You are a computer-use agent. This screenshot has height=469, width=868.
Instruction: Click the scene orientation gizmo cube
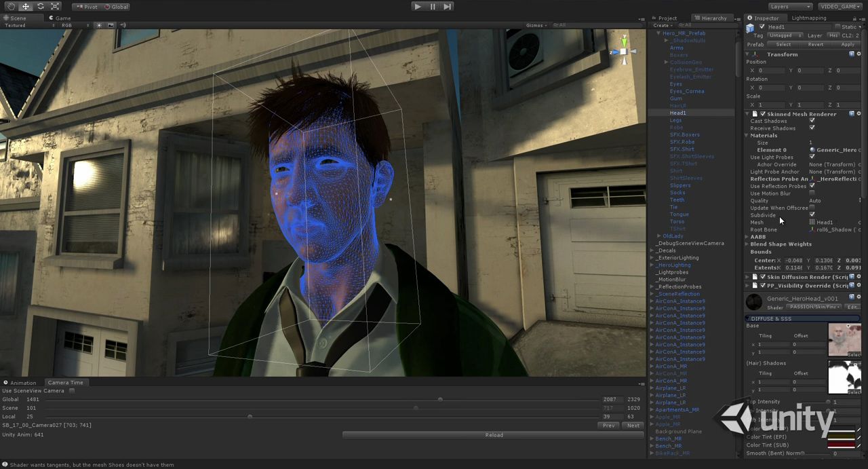click(x=623, y=52)
